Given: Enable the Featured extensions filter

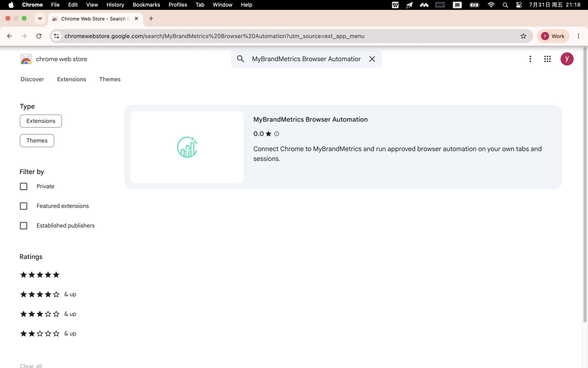Looking at the screenshot, I should [x=24, y=206].
